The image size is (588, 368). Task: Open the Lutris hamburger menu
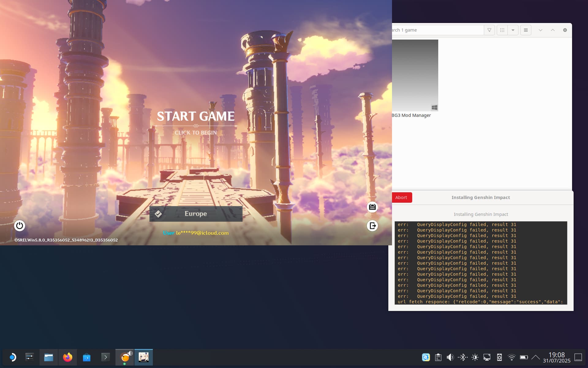click(526, 30)
